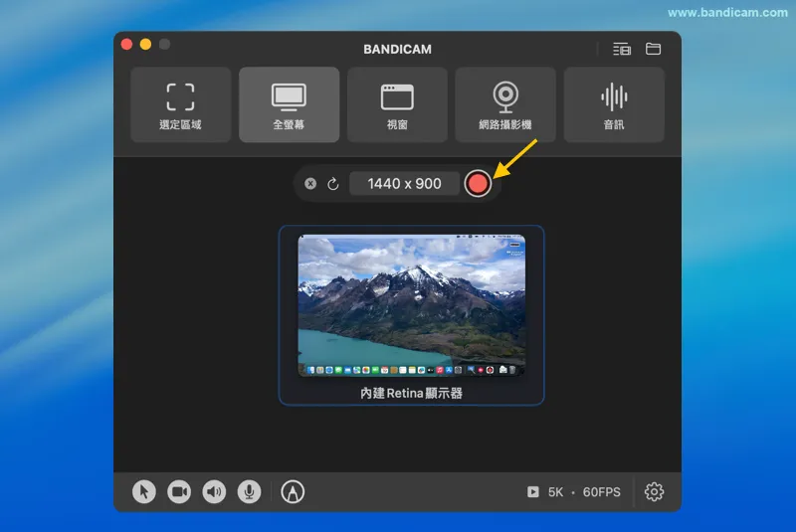Click the video format play icon beside 5K

click(533, 491)
